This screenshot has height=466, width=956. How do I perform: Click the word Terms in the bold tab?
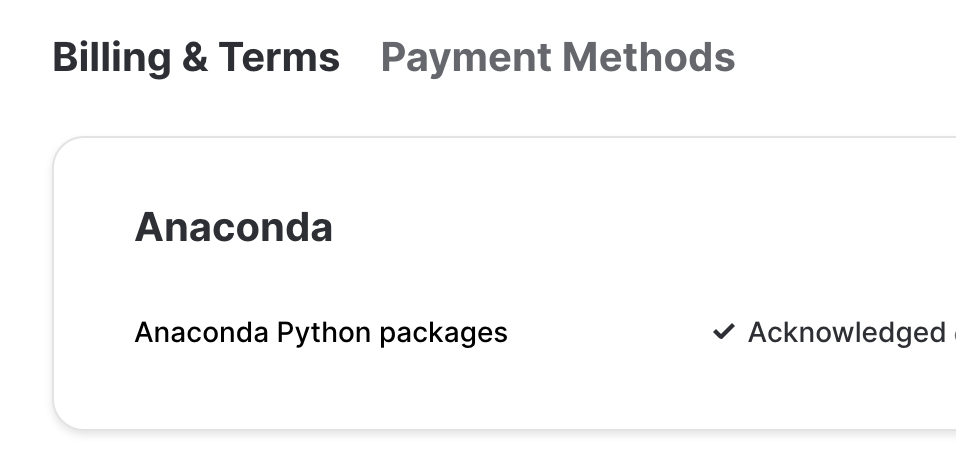279,58
